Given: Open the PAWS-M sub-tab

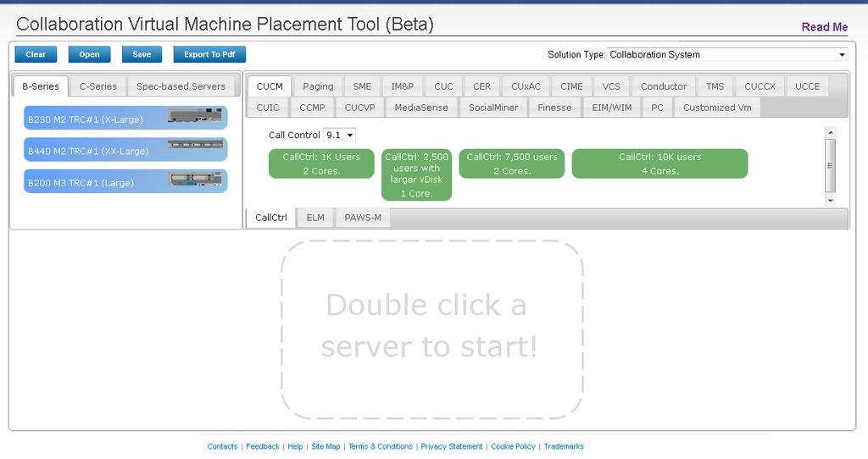Looking at the screenshot, I should pos(363,218).
